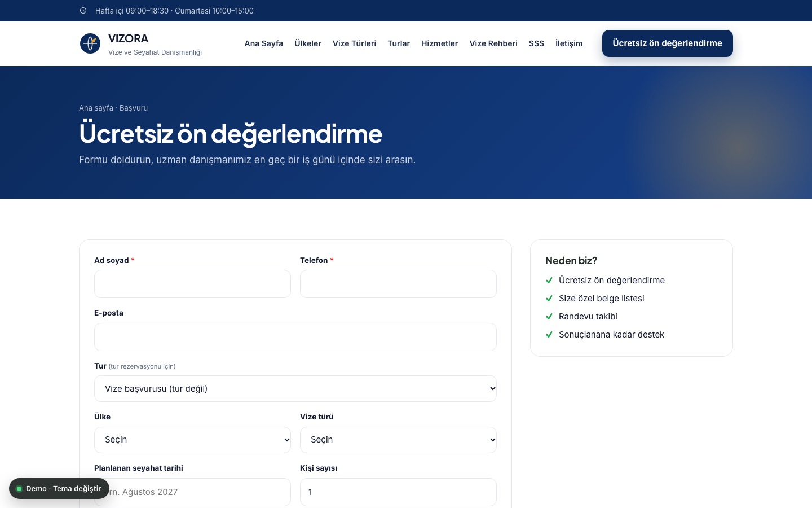Open the Hizmetler nav link
The image size is (812, 508).
click(x=439, y=43)
